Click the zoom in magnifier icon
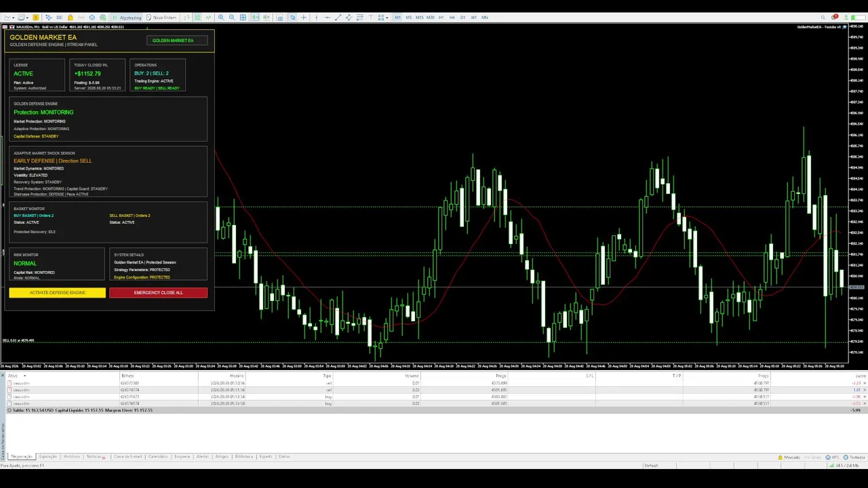This screenshot has height=488, width=868. 221,18
